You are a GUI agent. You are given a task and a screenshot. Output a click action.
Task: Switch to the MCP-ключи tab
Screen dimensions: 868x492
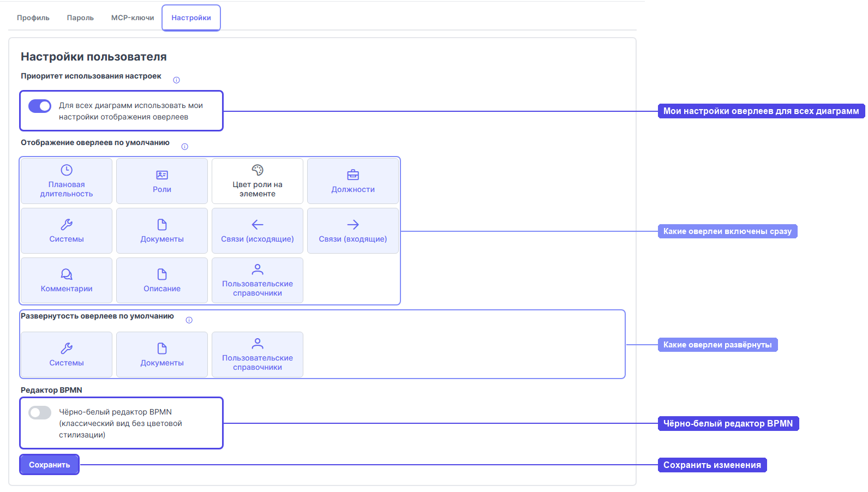(x=133, y=18)
